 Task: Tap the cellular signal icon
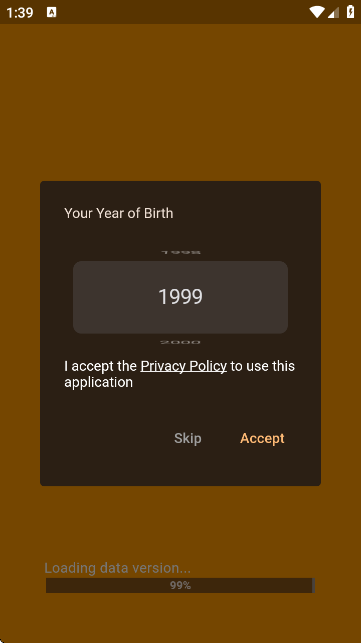click(x=333, y=13)
